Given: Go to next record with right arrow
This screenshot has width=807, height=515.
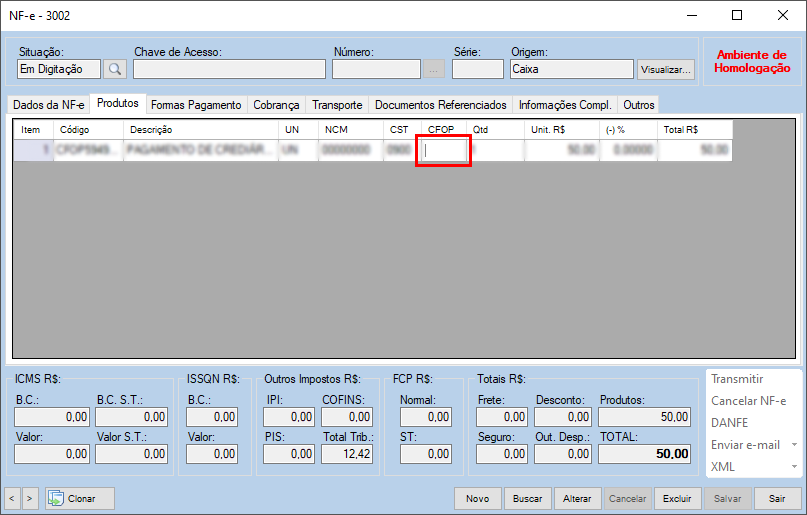Looking at the screenshot, I should tap(30, 498).
